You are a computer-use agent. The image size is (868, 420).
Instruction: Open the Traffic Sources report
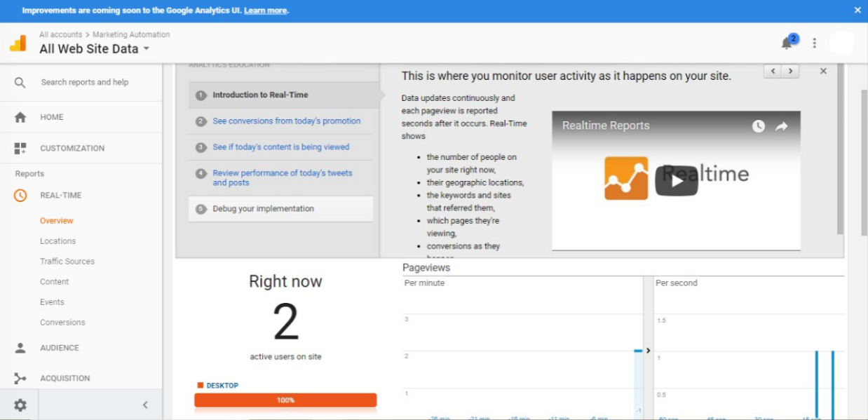click(67, 262)
